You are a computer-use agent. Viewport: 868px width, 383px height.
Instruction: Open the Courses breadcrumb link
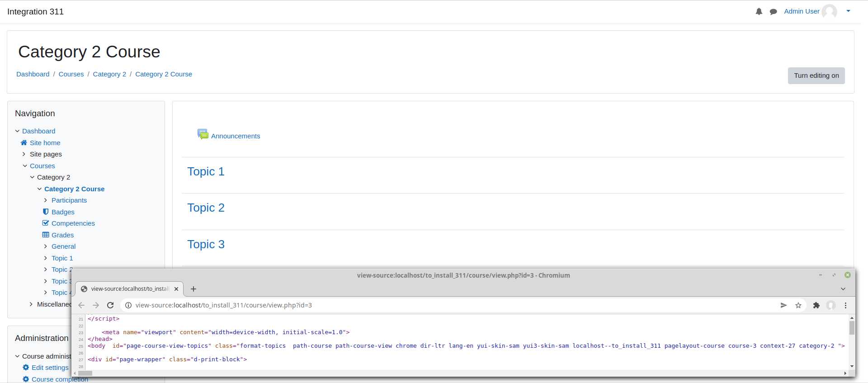pyautogui.click(x=71, y=74)
